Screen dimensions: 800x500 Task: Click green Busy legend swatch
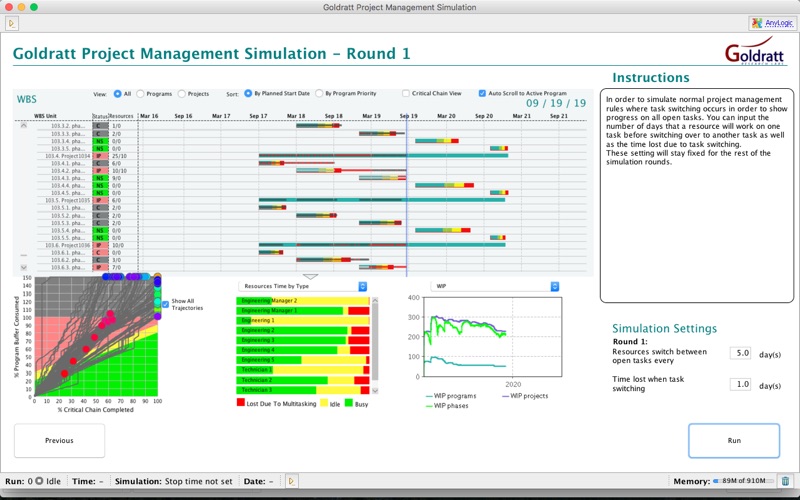349,403
